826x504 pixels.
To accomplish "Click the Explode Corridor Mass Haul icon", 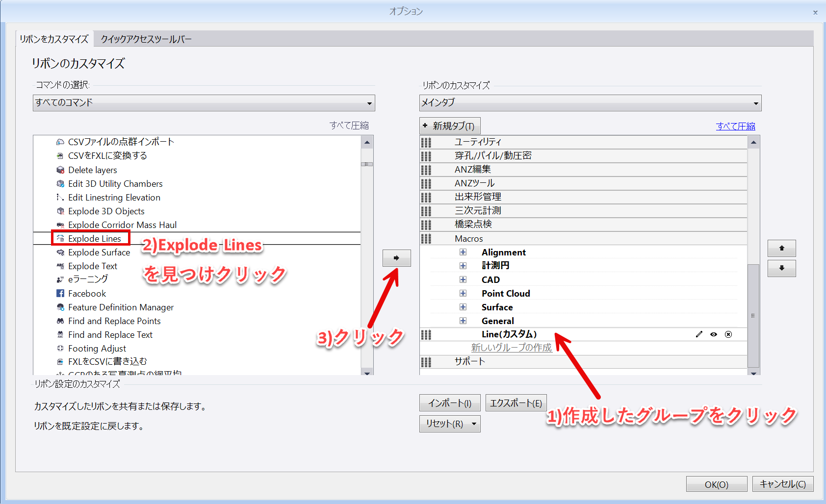I will [x=60, y=225].
